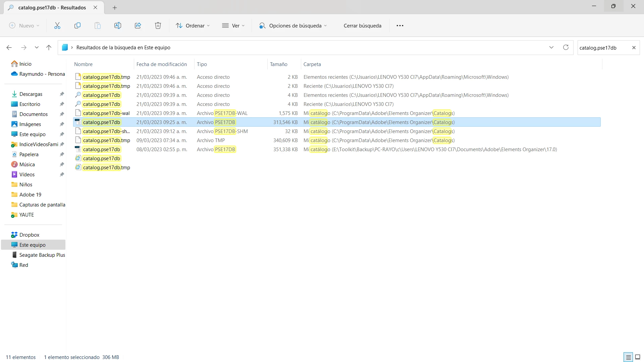Open Dropbox in navigation pane
Screen dimensions: 644x362
[29, 235]
